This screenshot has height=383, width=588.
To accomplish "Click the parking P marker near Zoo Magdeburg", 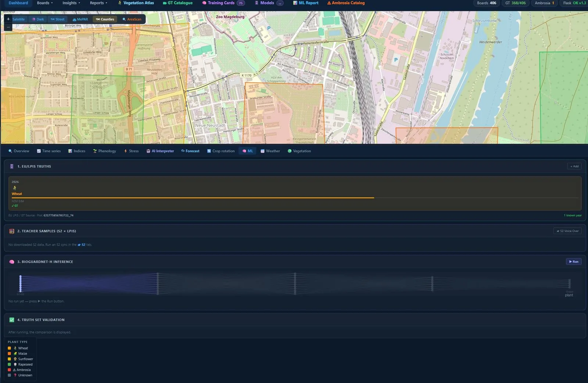I will 269,28.
